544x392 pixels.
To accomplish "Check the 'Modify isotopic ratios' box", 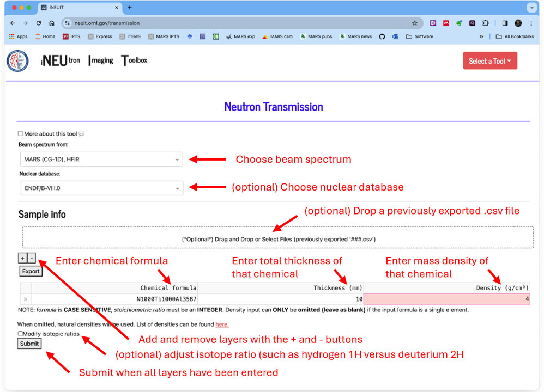I will click(21, 334).
